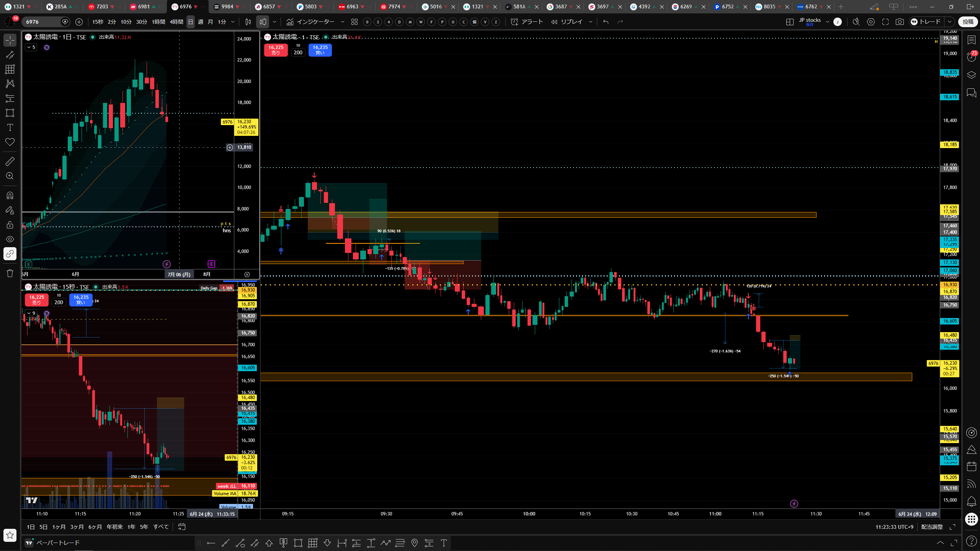Toggle hide all drawings eye icon
Viewport: 980px width, 551px height.
[10, 239]
